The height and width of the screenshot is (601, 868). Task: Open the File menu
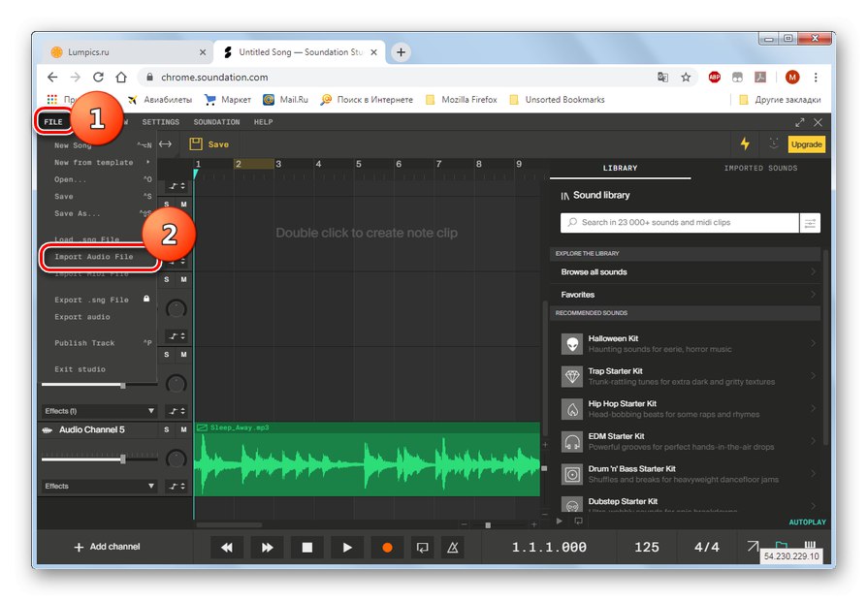pyautogui.click(x=53, y=122)
